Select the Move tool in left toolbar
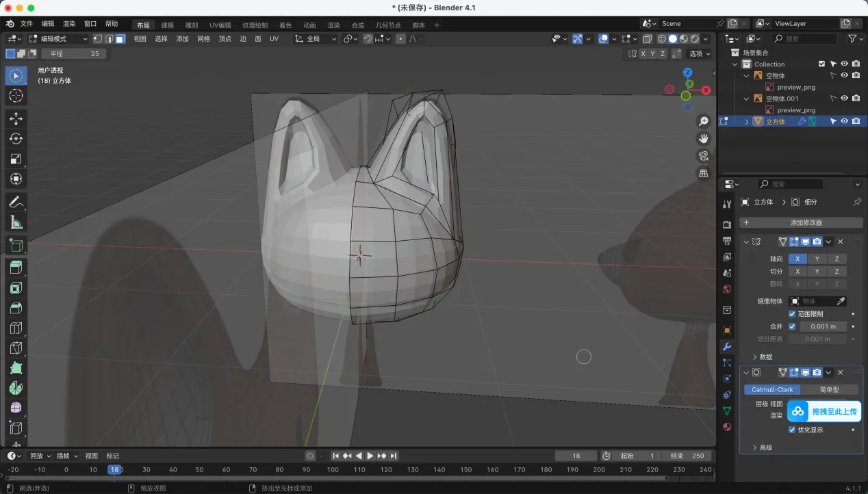 (16, 118)
